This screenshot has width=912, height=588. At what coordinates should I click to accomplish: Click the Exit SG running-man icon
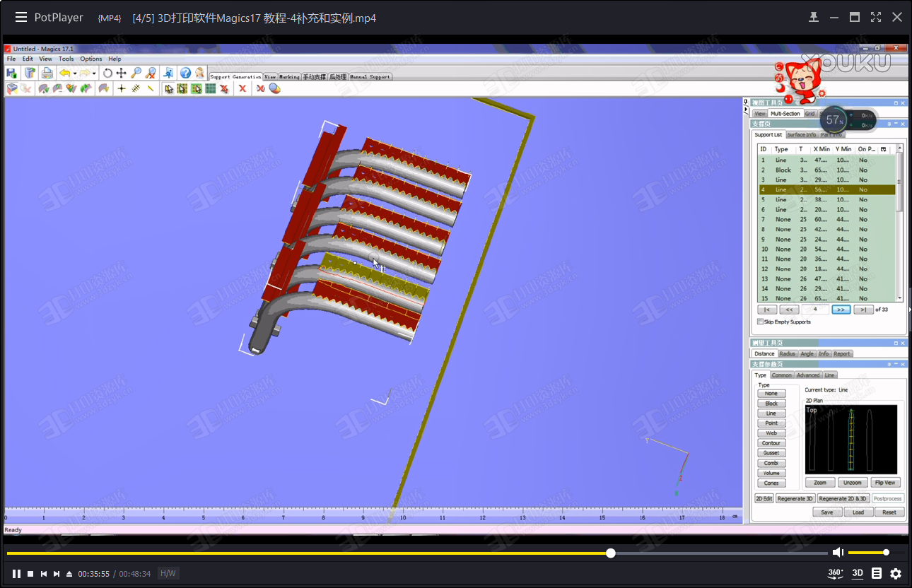168,73
